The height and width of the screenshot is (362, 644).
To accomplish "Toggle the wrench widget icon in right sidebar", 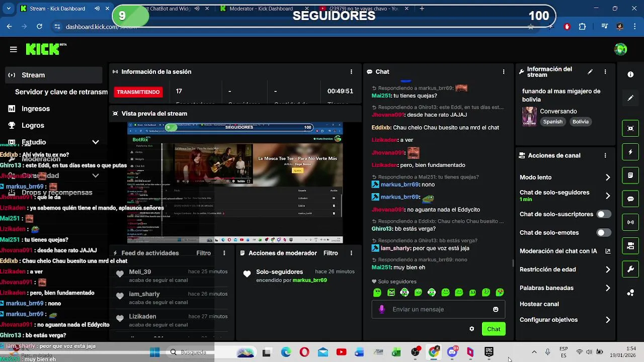I will pyautogui.click(x=630, y=269).
